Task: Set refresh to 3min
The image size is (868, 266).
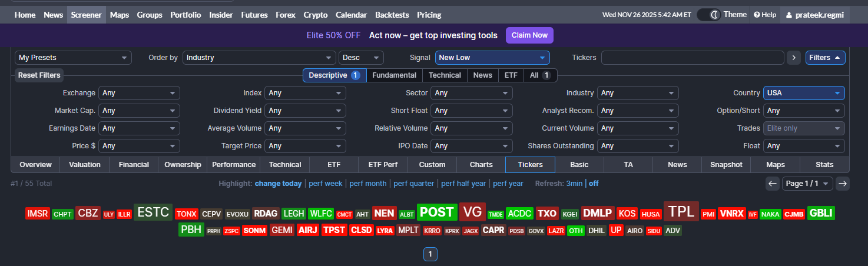Action: point(574,184)
